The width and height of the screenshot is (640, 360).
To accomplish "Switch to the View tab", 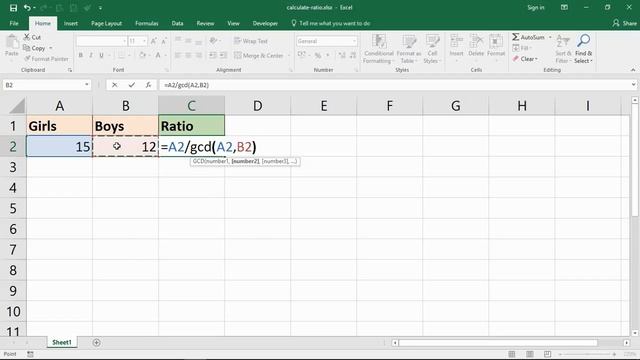I will coord(233,23).
